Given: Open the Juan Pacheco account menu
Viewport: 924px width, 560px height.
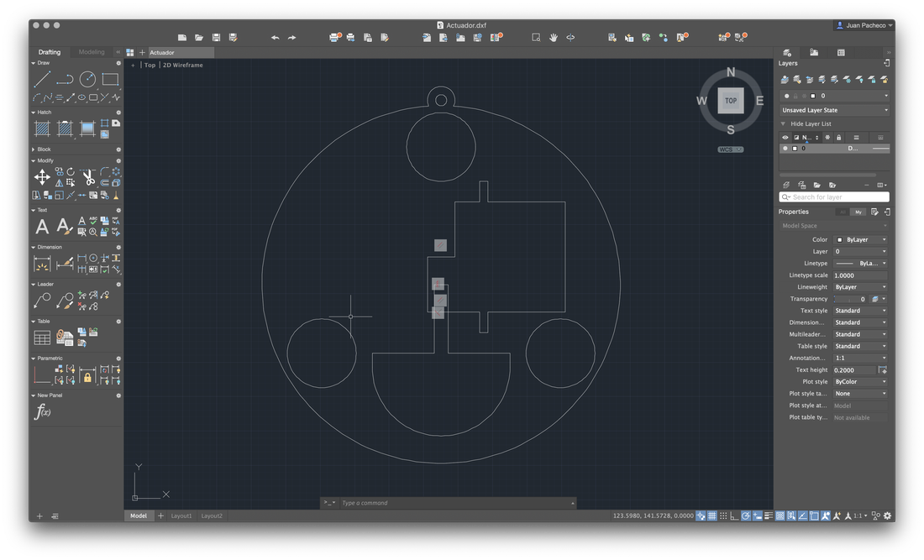Looking at the screenshot, I should tap(864, 25).
